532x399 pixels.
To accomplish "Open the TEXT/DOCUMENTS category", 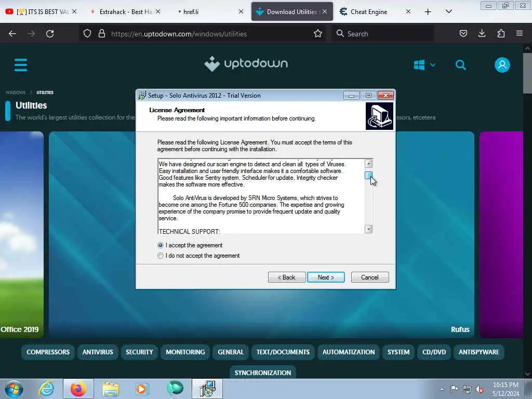I will 283,352.
